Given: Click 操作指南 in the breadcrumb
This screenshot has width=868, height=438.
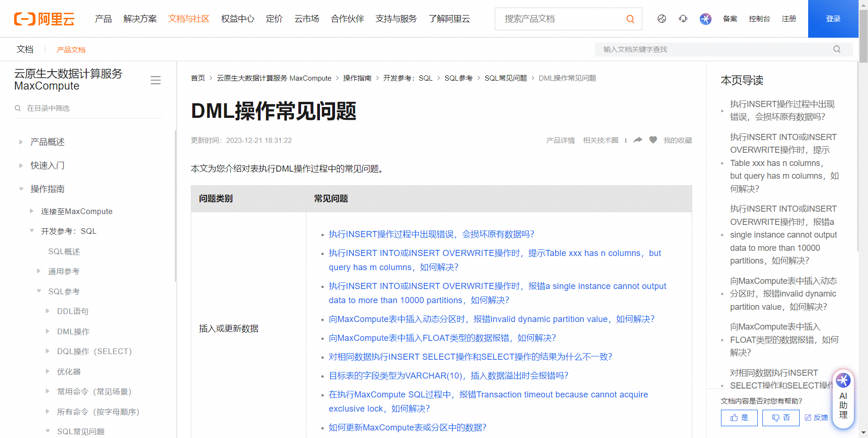Looking at the screenshot, I should 357,78.
